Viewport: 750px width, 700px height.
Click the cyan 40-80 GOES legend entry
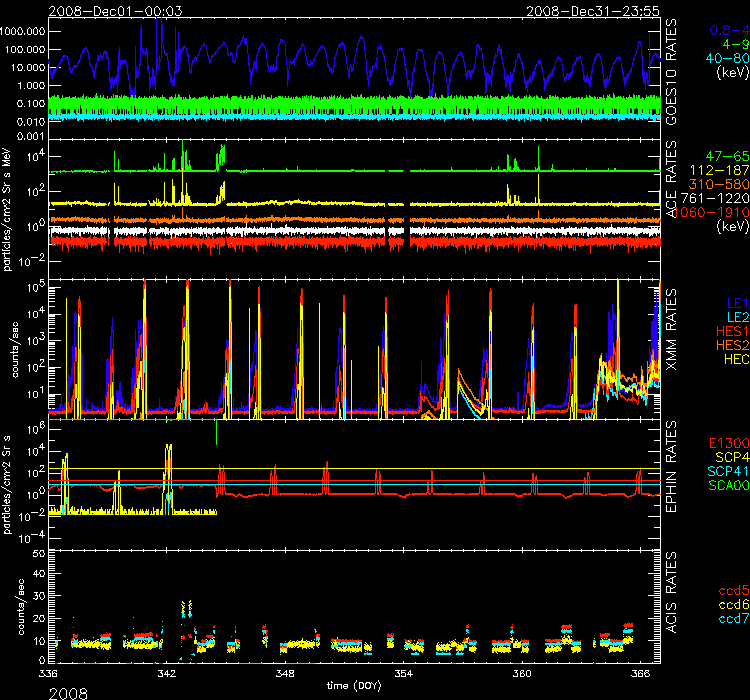tap(728, 58)
